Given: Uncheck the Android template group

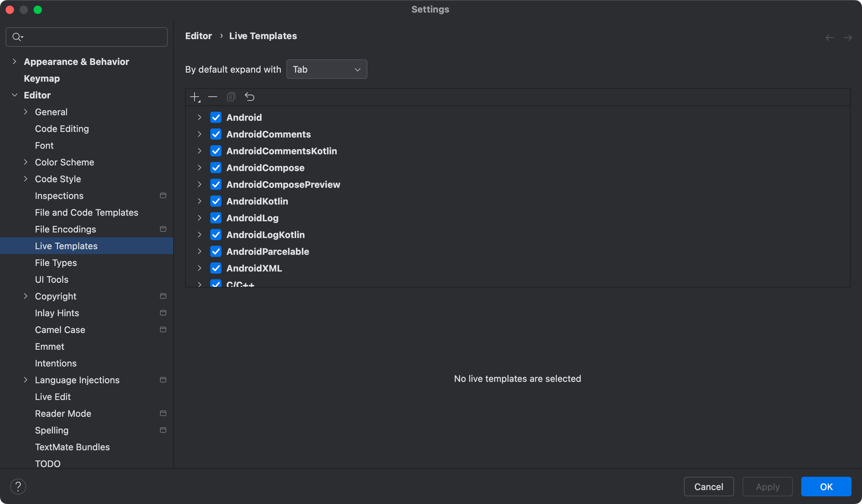Looking at the screenshot, I should [216, 117].
